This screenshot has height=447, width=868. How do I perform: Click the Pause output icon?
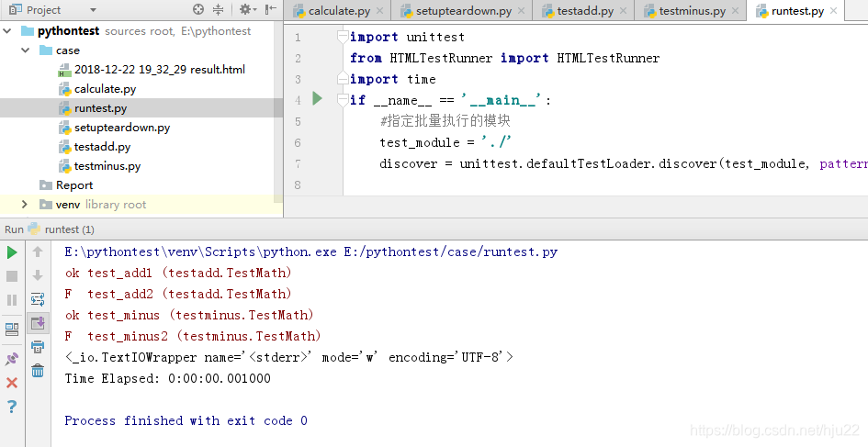click(x=12, y=300)
